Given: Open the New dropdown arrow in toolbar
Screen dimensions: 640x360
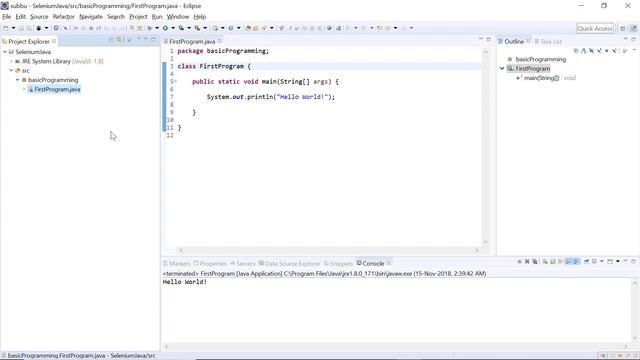Looking at the screenshot, I should (13, 28).
